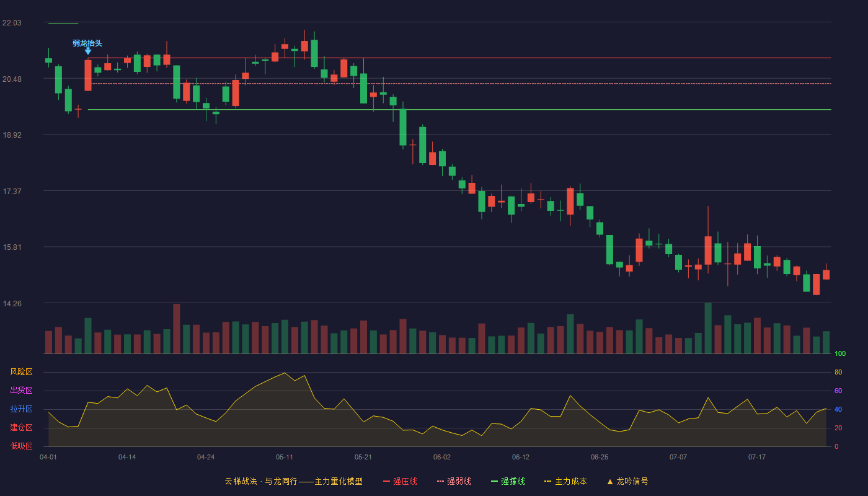Click the 17.37 price axis label
The height and width of the screenshot is (496, 868).
point(12,192)
